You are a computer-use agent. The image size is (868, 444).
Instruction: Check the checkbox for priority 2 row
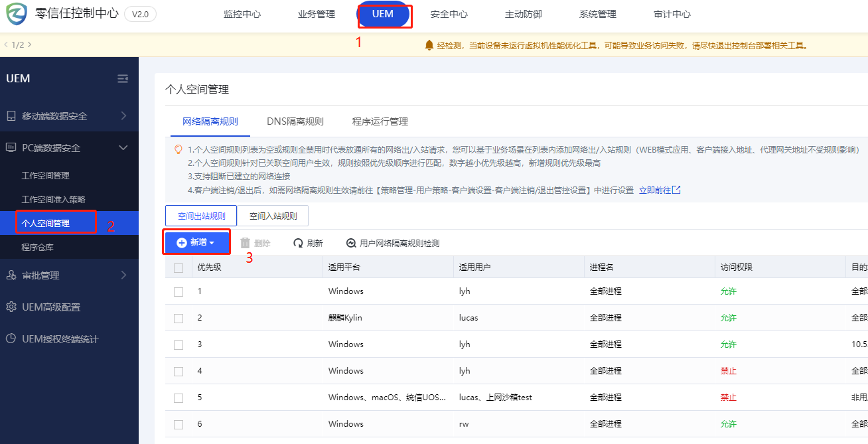pyautogui.click(x=179, y=318)
